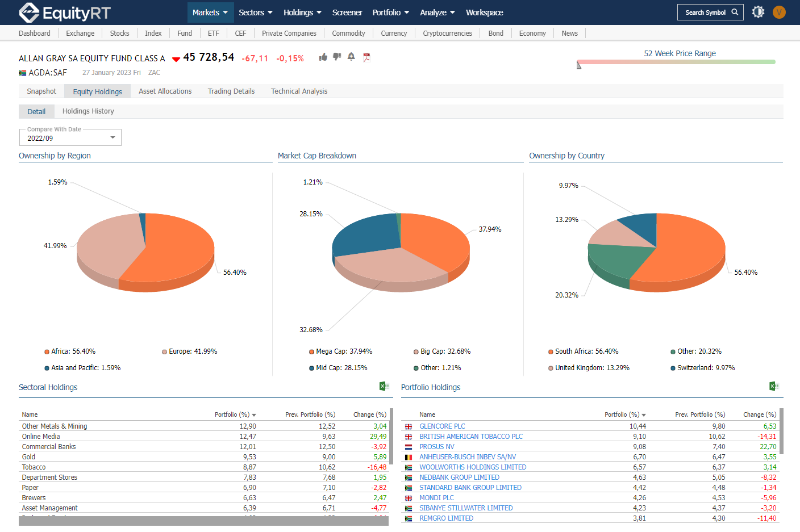This screenshot has width=800, height=532.
Task: Switch to Technical Analysis tab
Action: [299, 91]
